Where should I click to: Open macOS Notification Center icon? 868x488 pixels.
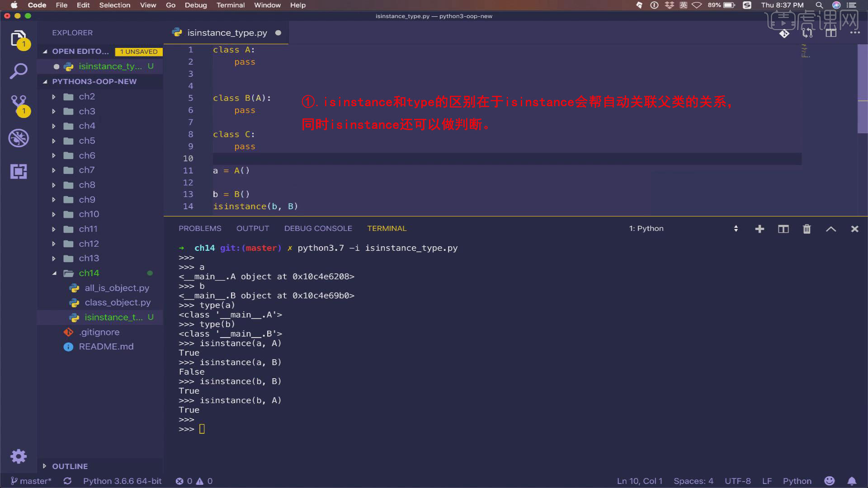(x=852, y=5)
